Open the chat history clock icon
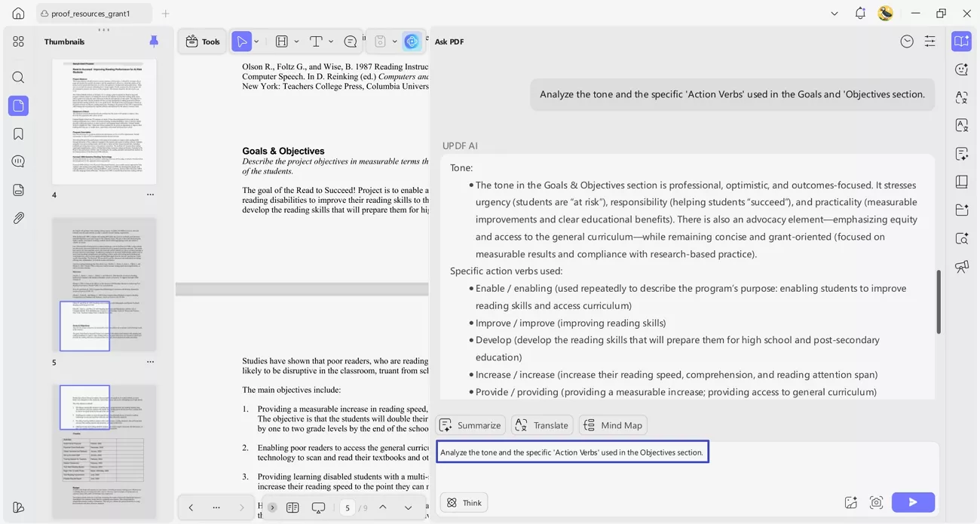980x524 pixels. tap(907, 41)
